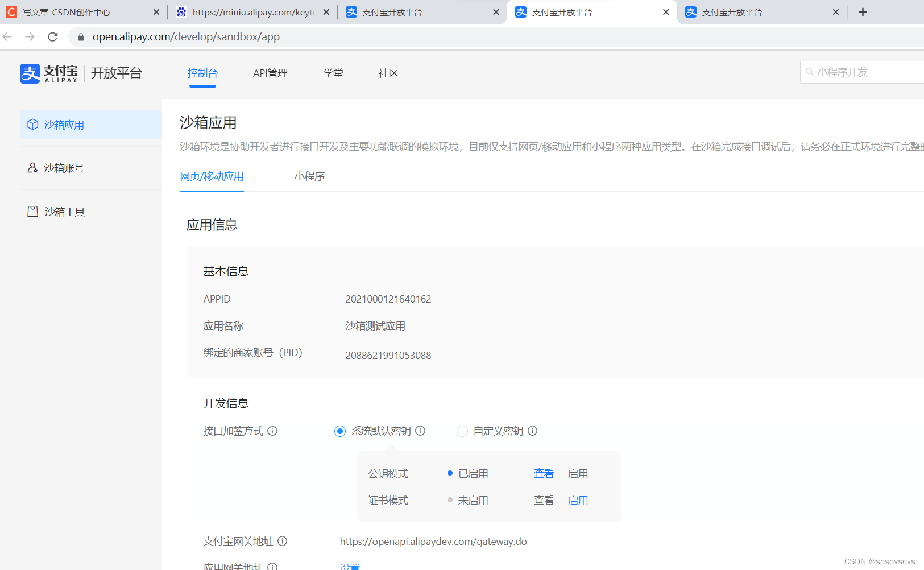Image resolution: width=924 pixels, height=570 pixels.
Task: Select 沙箱工具 in the sidebar
Action: [x=91, y=212]
